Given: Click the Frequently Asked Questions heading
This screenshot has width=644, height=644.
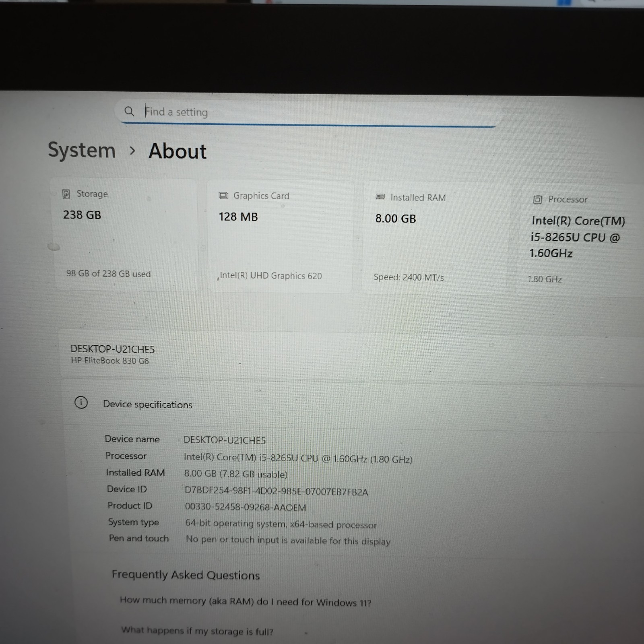Looking at the screenshot, I should click(186, 575).
